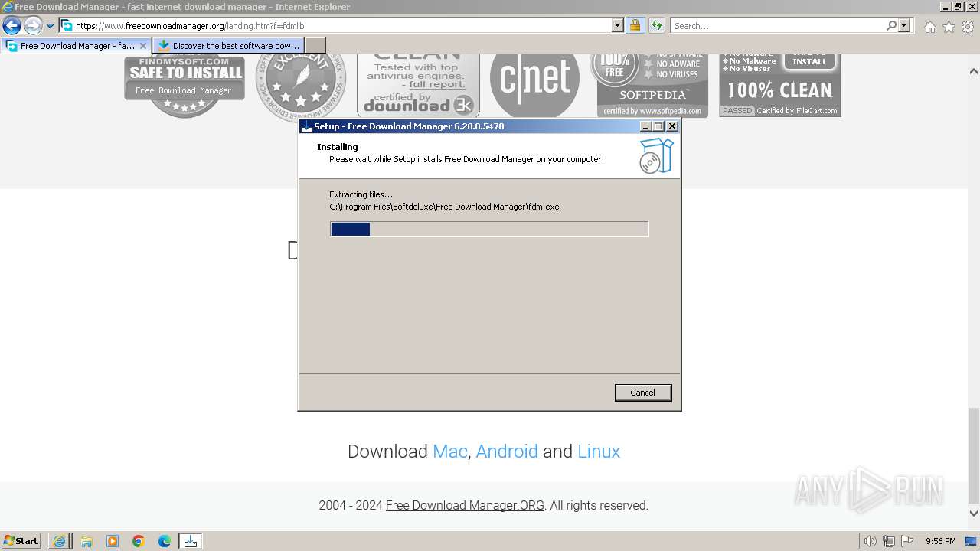Click the Software Informer Excellent badge
This screenshot has height=551, width=980.
point(301,87)
